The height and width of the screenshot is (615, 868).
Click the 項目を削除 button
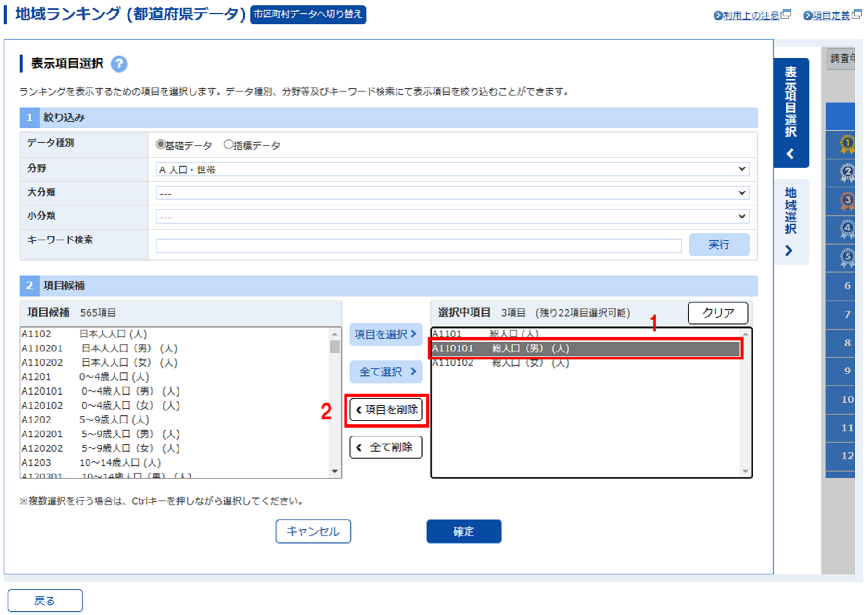click(386, 410)
